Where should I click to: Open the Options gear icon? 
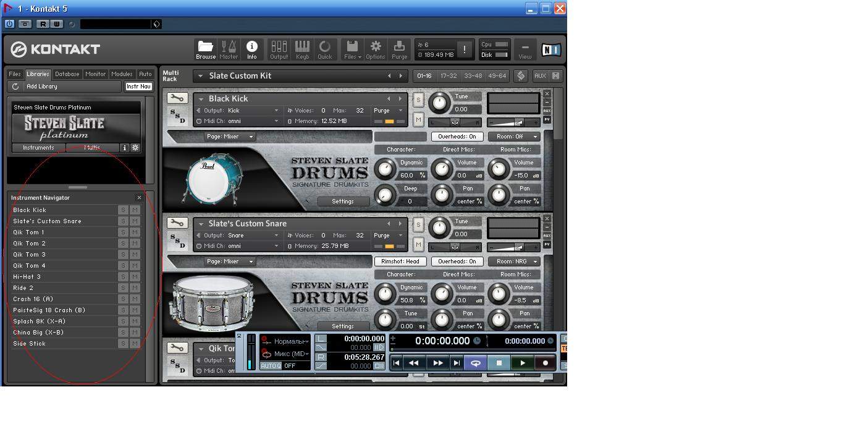tap(375, 49)
